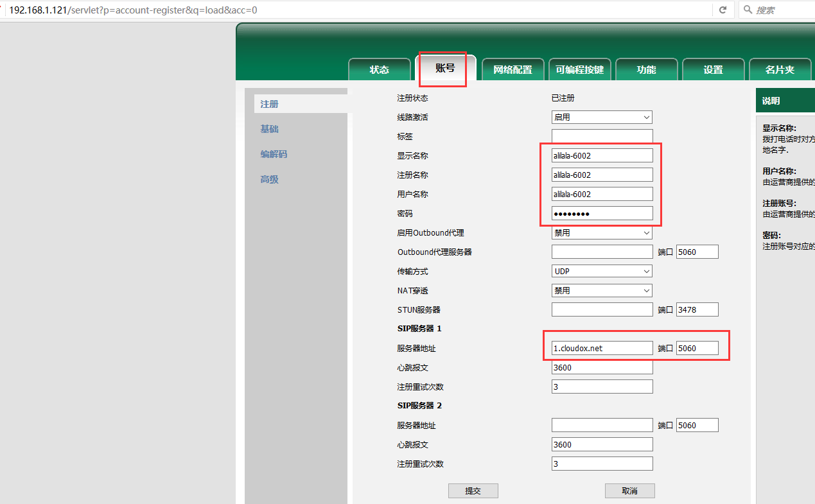
Task: Open the 基础 sidebar section
Action: pyautogui.click(x=270, y=129)
